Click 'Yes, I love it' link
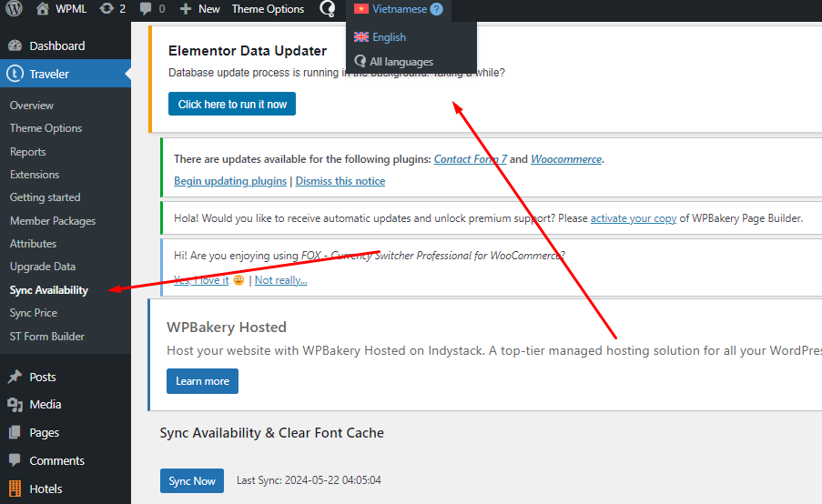Viewport: 822px width, 504px height. click(201, 280)
